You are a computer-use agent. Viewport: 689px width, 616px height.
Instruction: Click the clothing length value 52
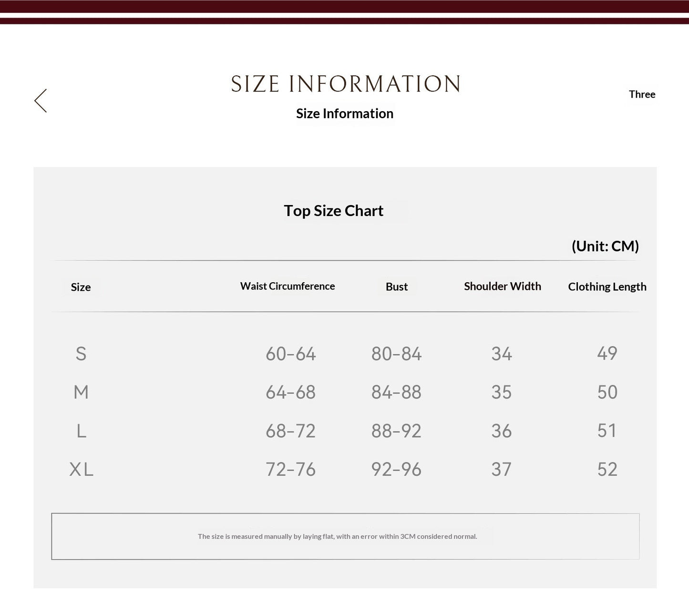[x=607, y=470]
